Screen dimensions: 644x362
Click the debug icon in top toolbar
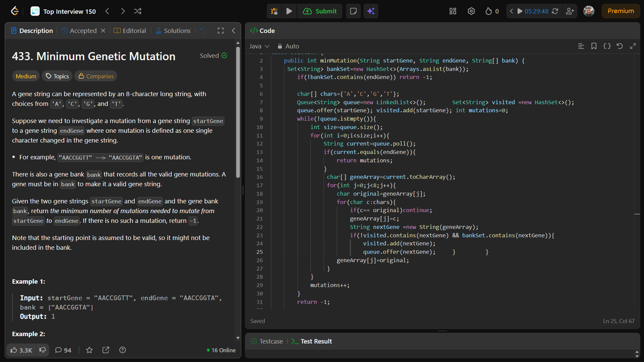[x=274, y=11]
